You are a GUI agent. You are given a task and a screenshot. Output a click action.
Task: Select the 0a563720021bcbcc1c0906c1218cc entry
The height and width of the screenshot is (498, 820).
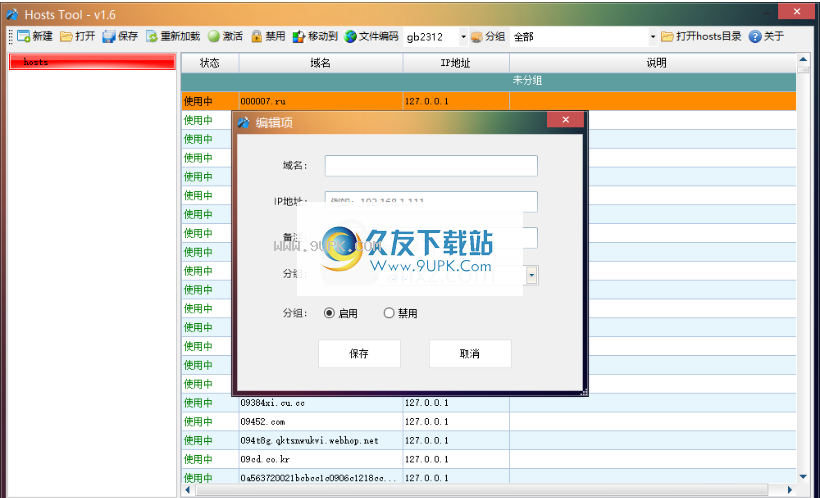pyautogui.click(x=318, y=478)
